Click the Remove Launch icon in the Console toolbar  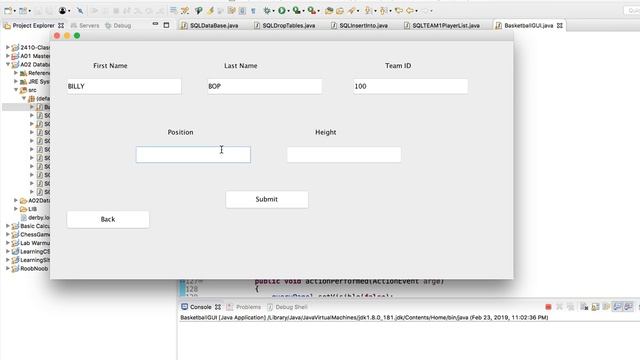coord(560,307)
